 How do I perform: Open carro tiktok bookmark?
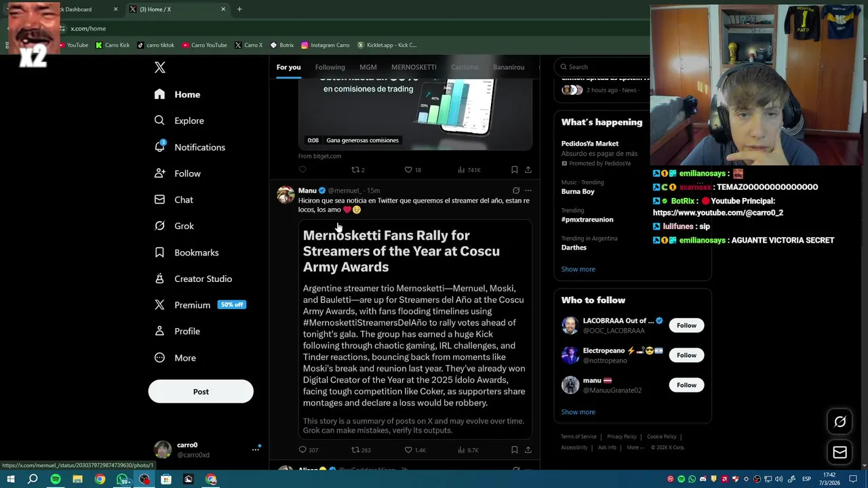tap(156, 45)
